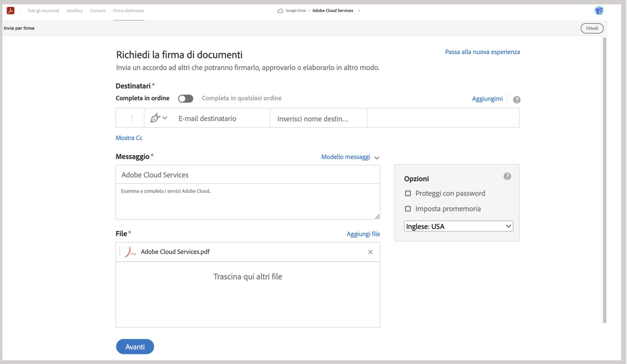
Task: Grab the drag handle of the file row
Action: click(120, 252)
